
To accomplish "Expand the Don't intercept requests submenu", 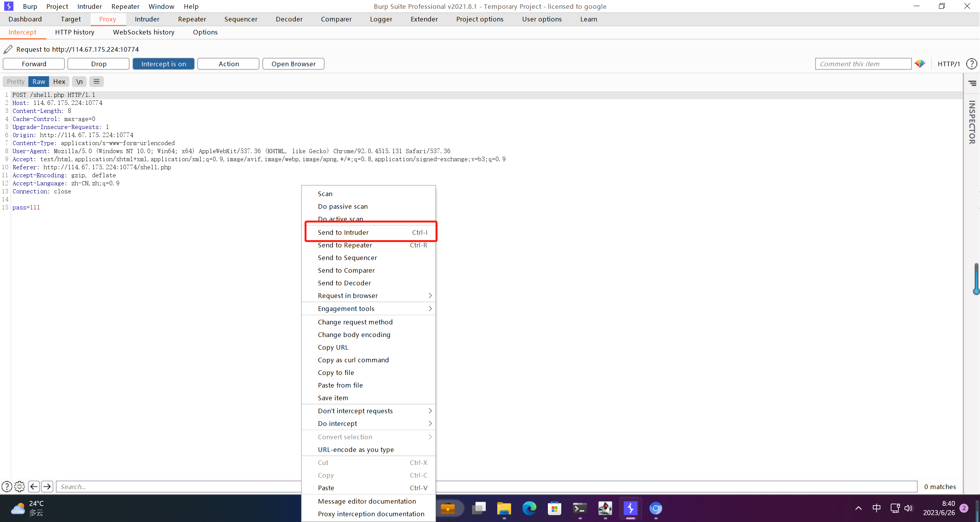I will [x=369, y=411].
